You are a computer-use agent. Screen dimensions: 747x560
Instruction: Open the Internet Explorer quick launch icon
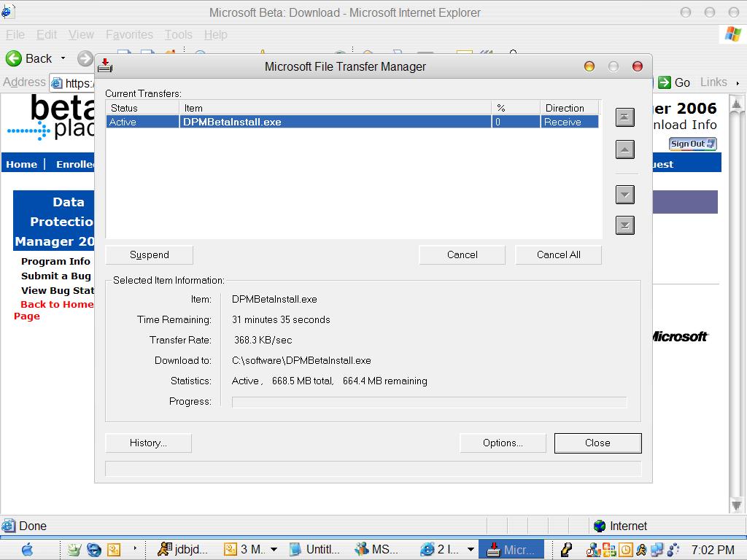pyautogui.click(x=94, y=550)
